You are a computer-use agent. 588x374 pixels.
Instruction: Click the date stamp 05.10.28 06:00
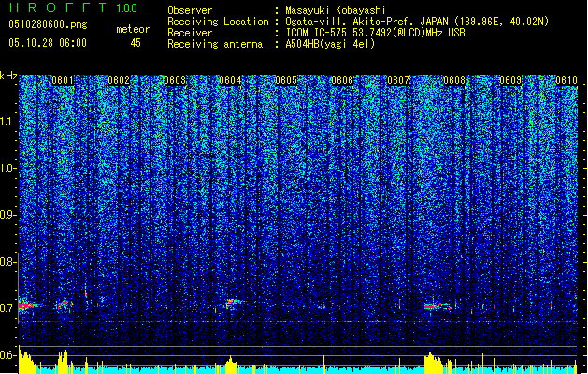pyautogui.click(x=48, y=43)
